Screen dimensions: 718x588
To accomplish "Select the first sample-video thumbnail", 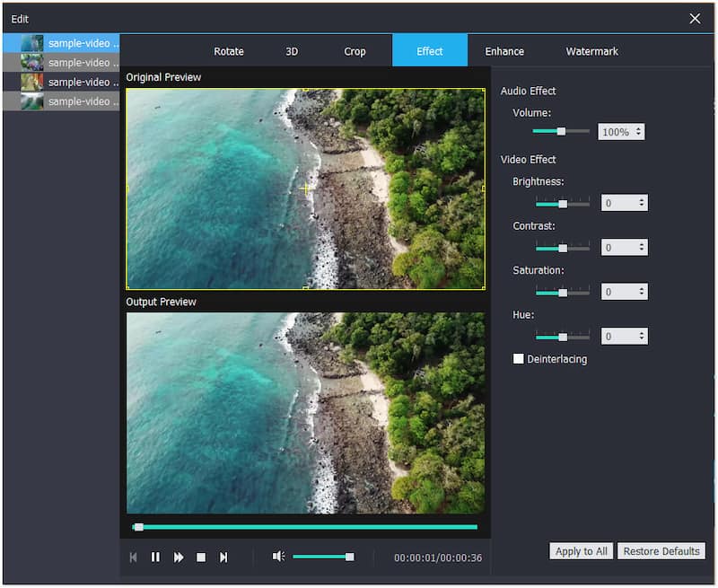I will pyautogui.click(x=32, y=43).
